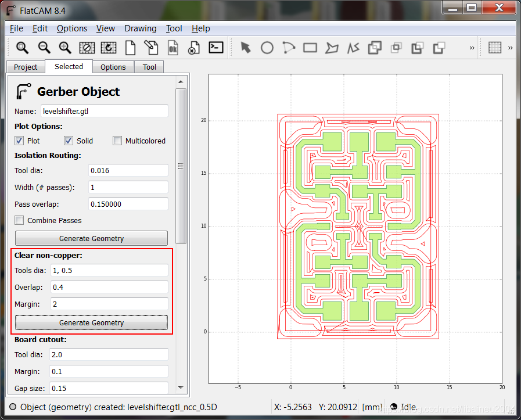Screen dimensions: 521x420
Task: Click the Board cutout Margin field 0.1
Action: pyautogui.click(x=109, y=371)
